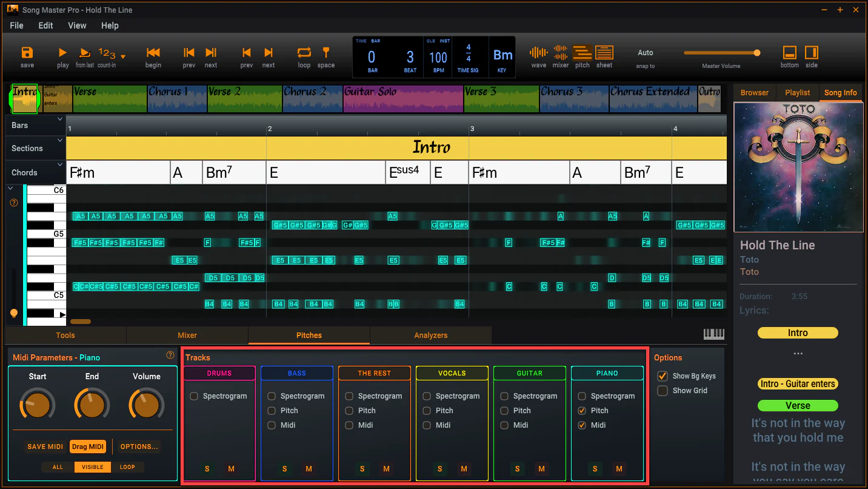This screenshot has width=868, height=489.
Task: Click the Guitar Solo section in overview
Action: click(x=403, y=99)
